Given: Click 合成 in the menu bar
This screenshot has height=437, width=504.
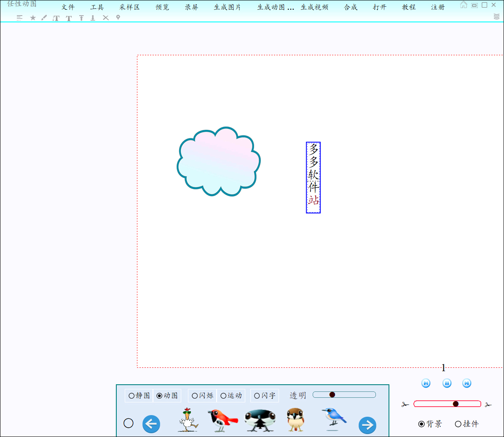Looking at the screenshot, I should pos(350,7).
